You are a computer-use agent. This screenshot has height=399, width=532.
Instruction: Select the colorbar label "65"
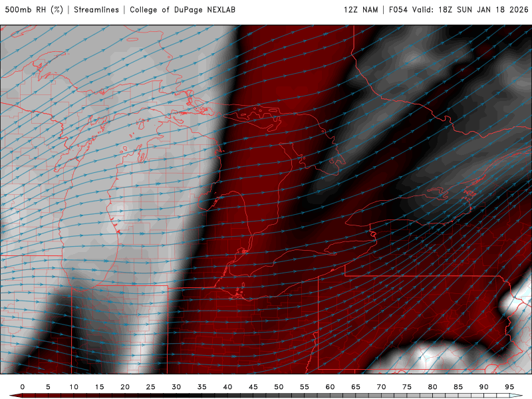(356, 387)
